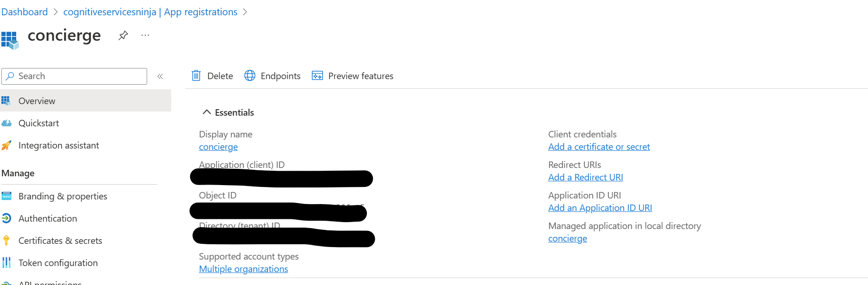Click the Object ID label
The width and height of the screenshot is (868, 285).
click(217, 195)
